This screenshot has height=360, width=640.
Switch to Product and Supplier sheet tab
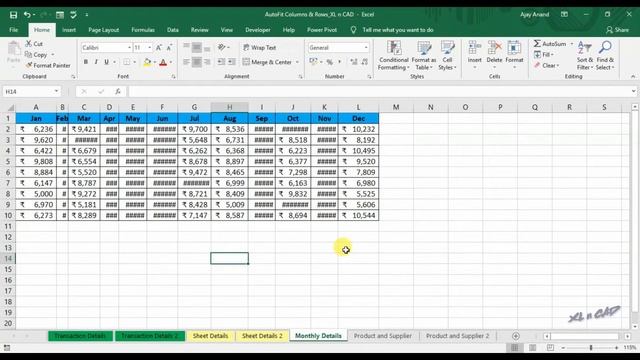point(382,336)
